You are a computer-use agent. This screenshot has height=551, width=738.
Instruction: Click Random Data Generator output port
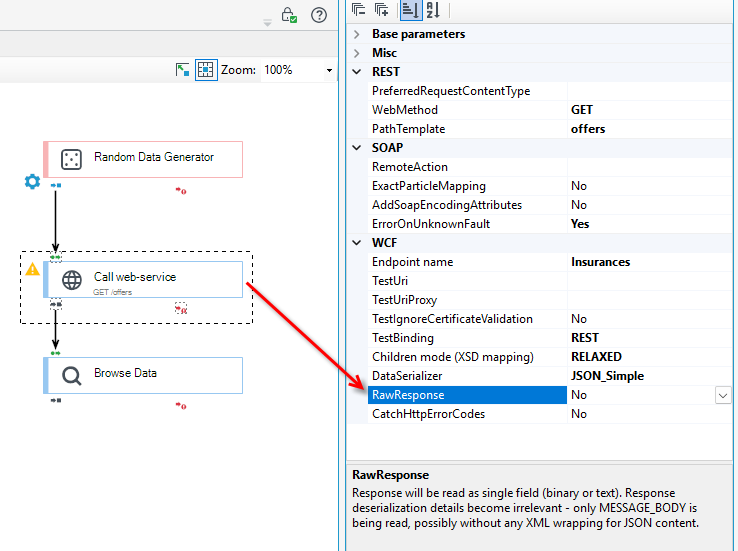pos(56,185)
